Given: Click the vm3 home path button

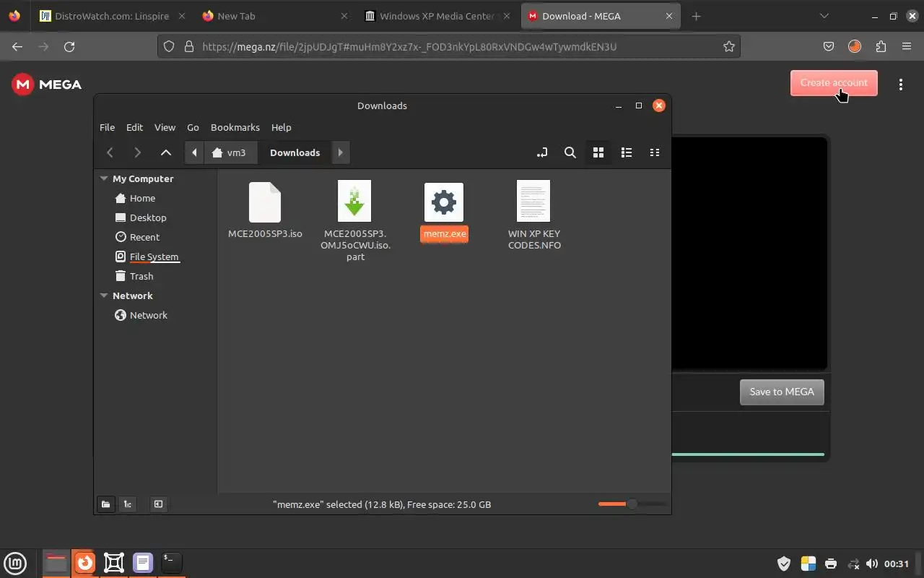Looking at the screenshot, I should click(x=230, y=152).
